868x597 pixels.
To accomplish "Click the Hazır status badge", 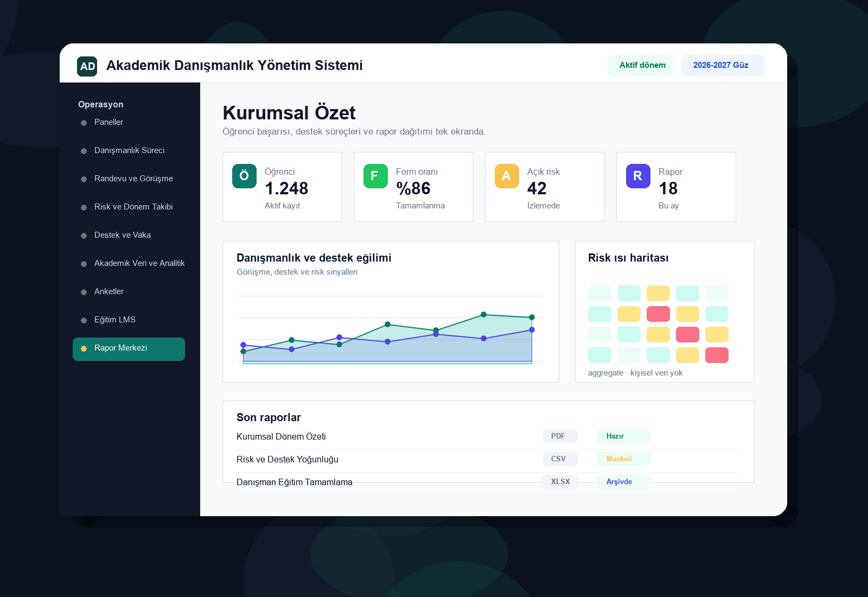I will (623, 436).
